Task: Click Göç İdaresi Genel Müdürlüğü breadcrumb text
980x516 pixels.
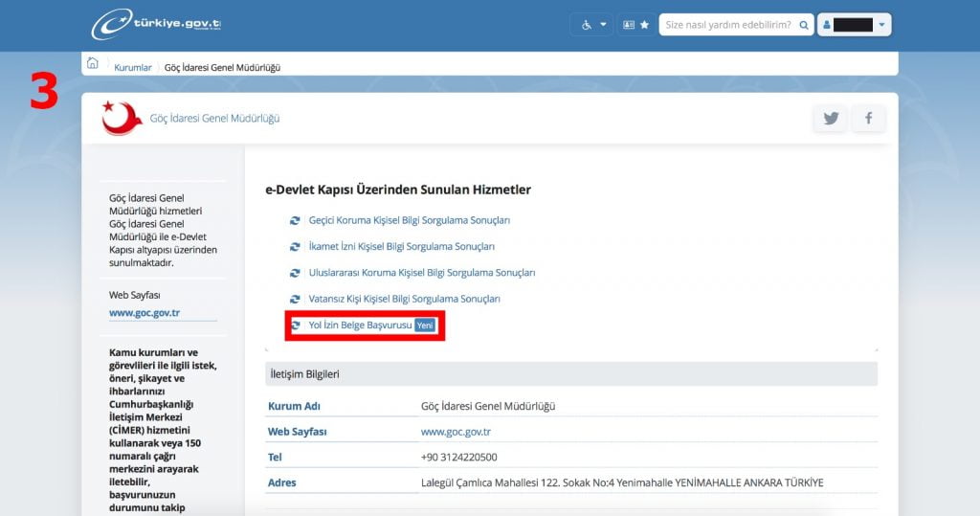Action: tap(222, 68)
